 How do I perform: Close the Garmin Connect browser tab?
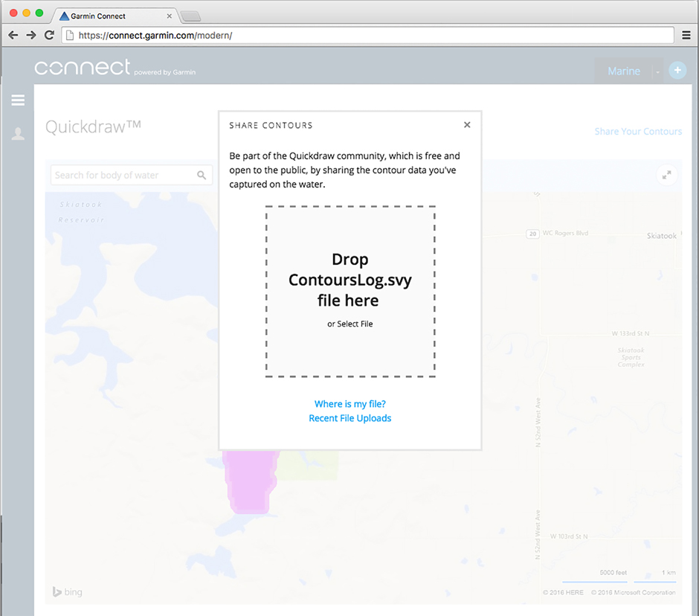click(170, 16)
